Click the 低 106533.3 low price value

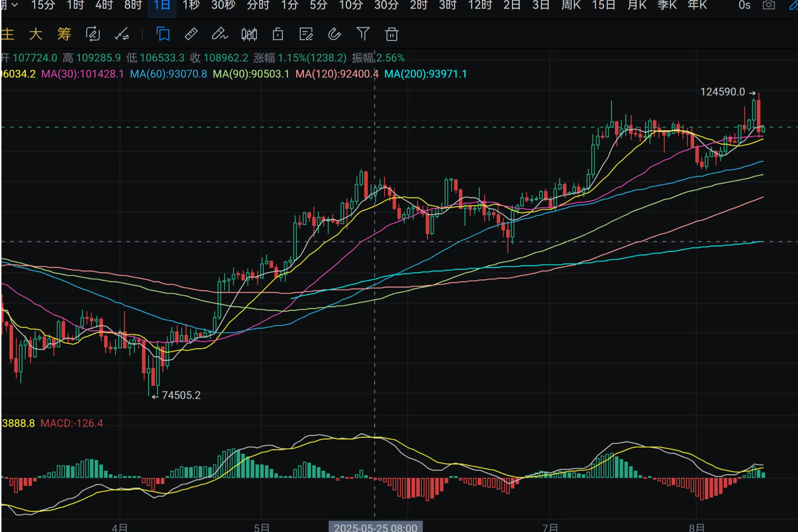(x=155, y=58)
